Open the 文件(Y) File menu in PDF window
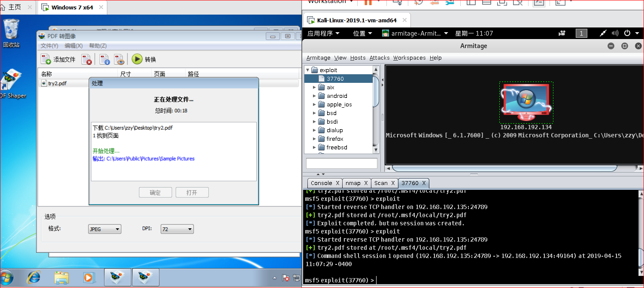The width and height of the screenshot is (644, 288). point(49,46)
